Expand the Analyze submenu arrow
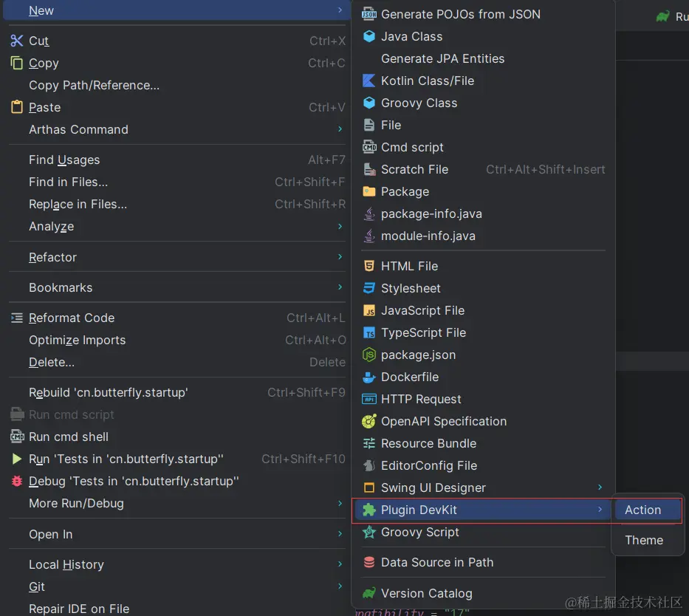This screenshot has width=689, height=616. [x=340, y=226]
